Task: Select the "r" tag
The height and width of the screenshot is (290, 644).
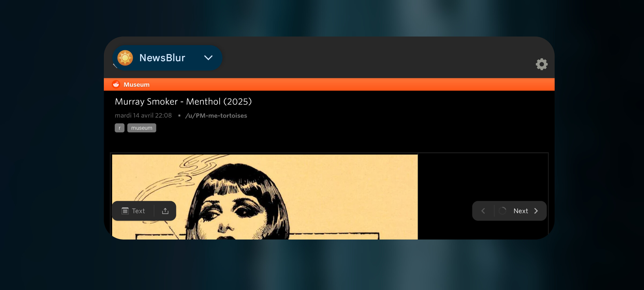Action: 119,128
